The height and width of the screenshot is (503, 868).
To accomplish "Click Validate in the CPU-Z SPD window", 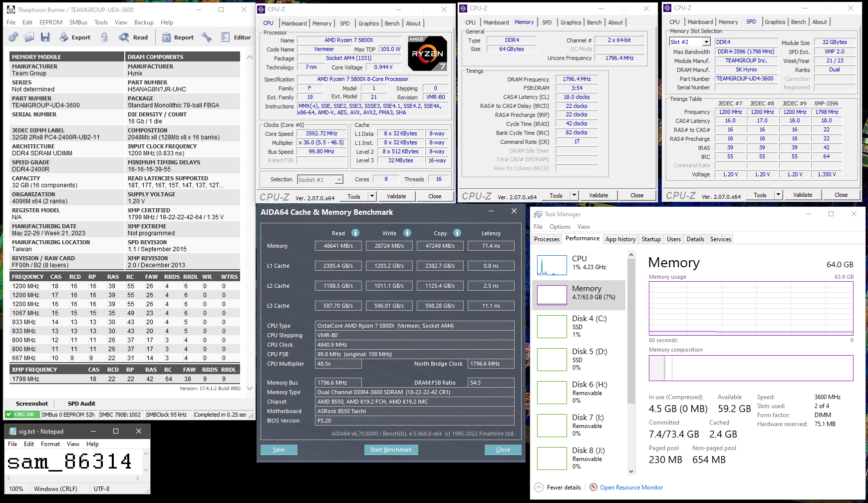I will [803, 195].
